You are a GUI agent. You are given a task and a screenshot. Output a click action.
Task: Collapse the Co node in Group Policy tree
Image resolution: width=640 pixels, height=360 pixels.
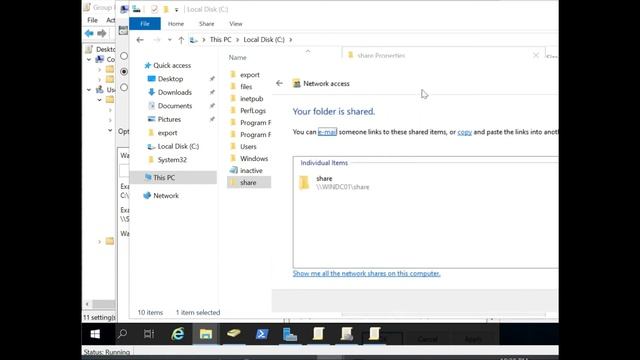tap(89, 60)
